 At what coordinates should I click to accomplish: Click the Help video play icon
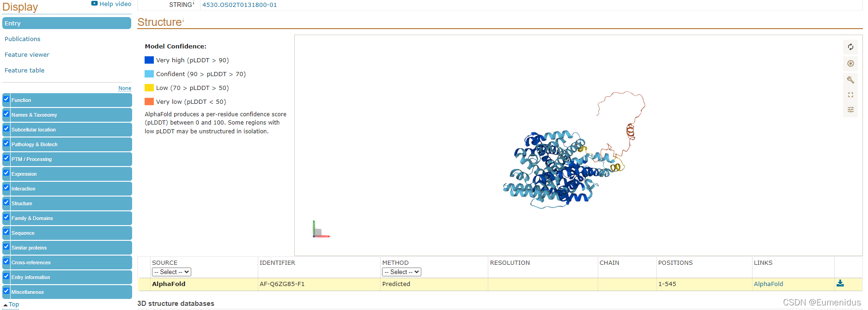94,3
